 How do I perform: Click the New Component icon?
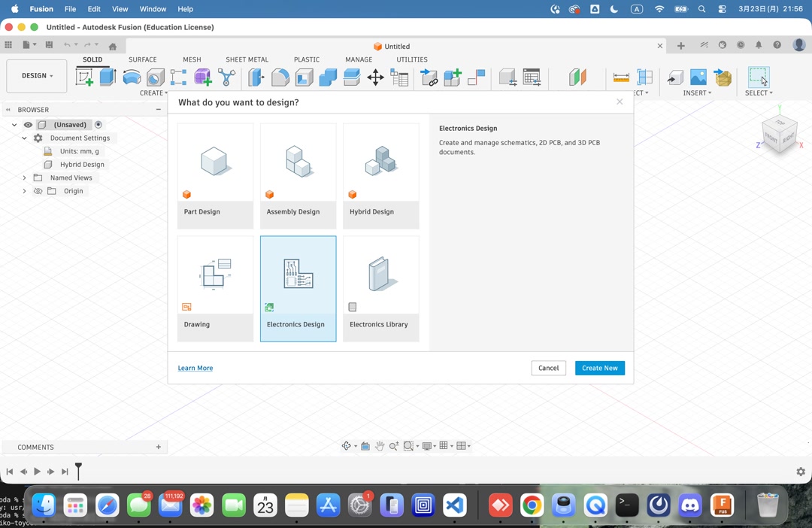pos(452,77)
